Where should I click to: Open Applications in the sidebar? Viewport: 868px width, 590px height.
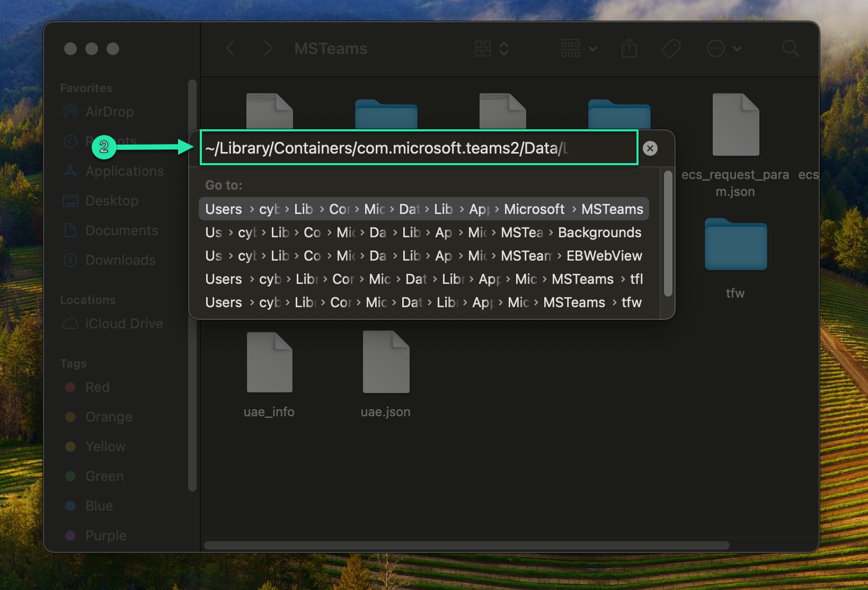(114, 171)
